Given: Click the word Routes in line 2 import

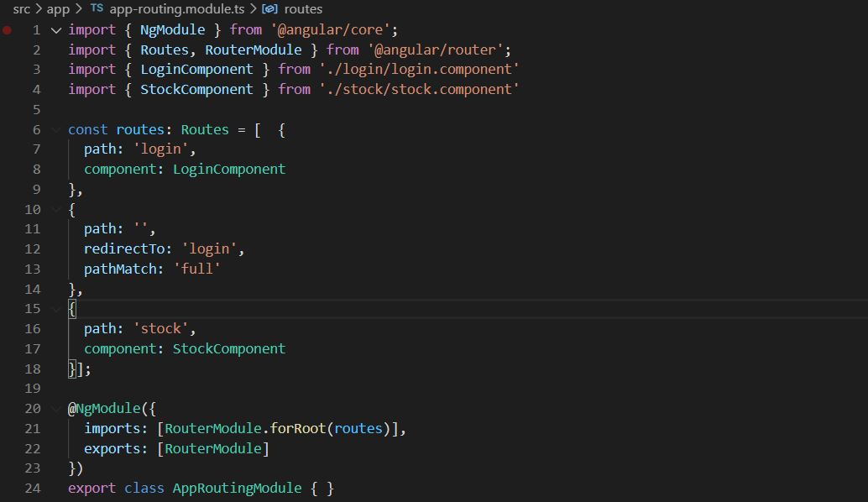Looking at the screenshot, I should click(x=165, y=50).
